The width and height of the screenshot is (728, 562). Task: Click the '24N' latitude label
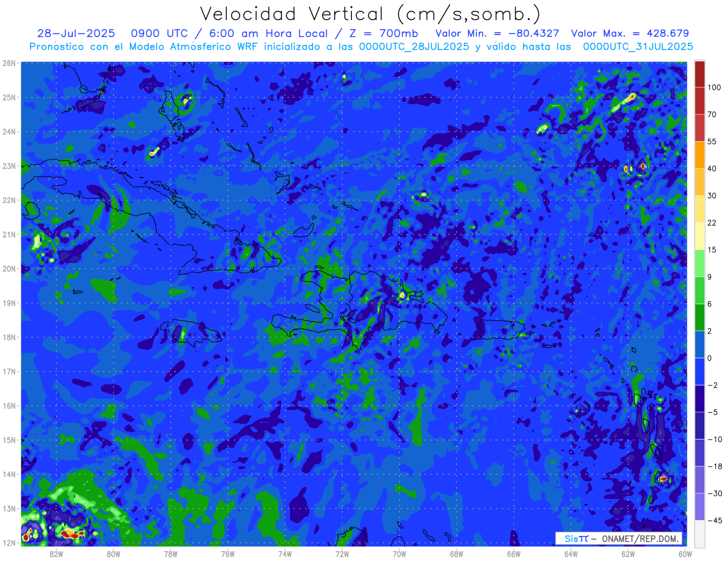[8, 132]
